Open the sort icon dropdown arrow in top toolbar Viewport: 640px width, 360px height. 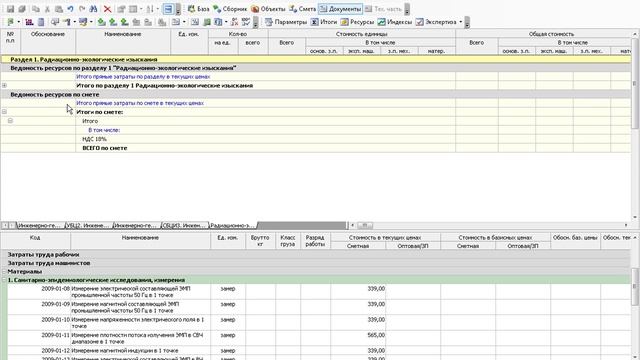tap(158, 9)
